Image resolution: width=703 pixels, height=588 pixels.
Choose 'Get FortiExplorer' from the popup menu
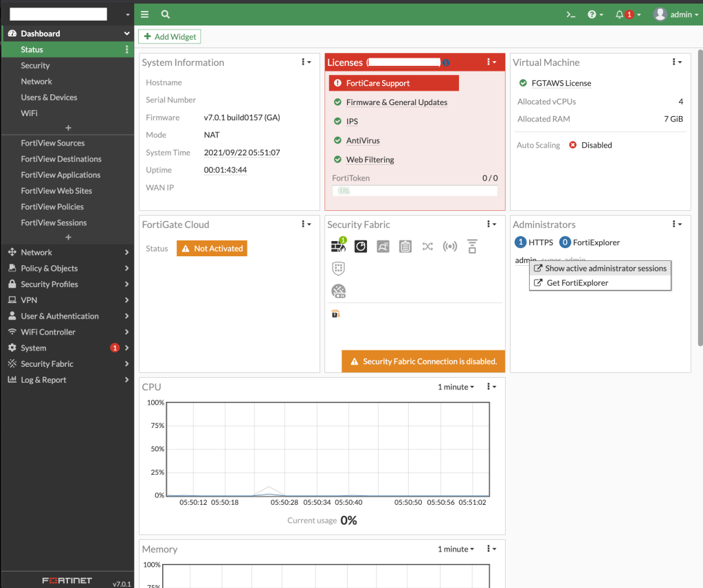577,283
